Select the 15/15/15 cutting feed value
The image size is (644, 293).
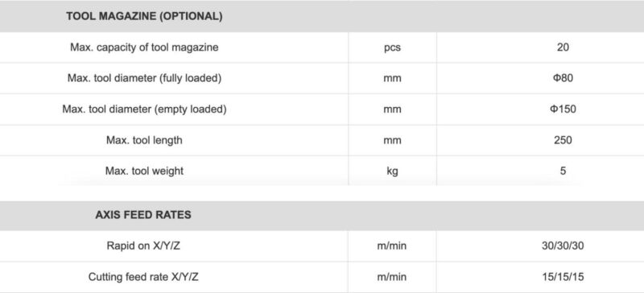click(563, 277)
